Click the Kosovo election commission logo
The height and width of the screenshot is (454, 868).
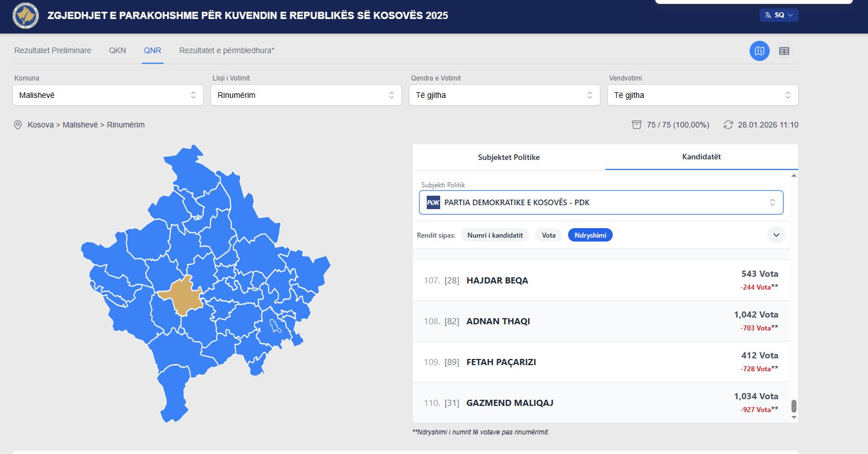click(26, 16)
